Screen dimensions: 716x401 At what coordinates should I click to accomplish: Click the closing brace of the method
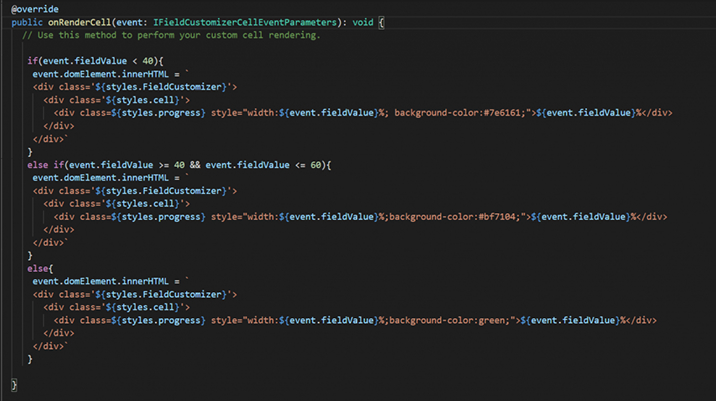pyautogui.click(x=14, y=385)
